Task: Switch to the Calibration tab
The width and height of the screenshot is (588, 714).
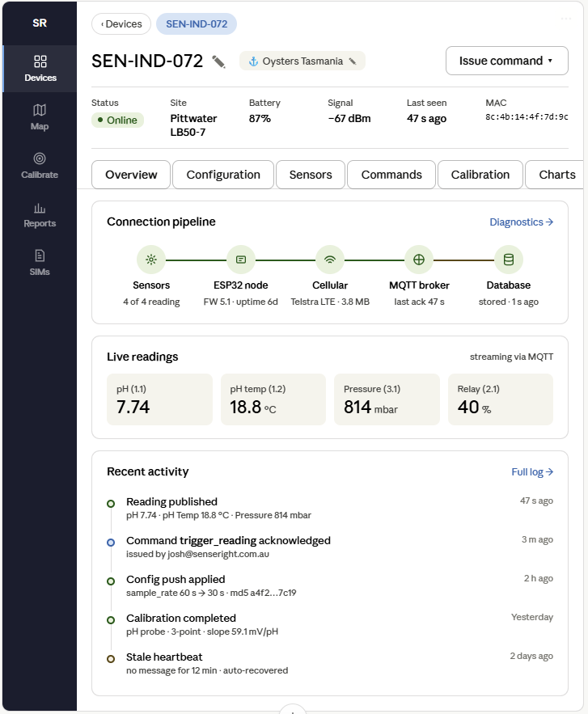Action: 480,175
